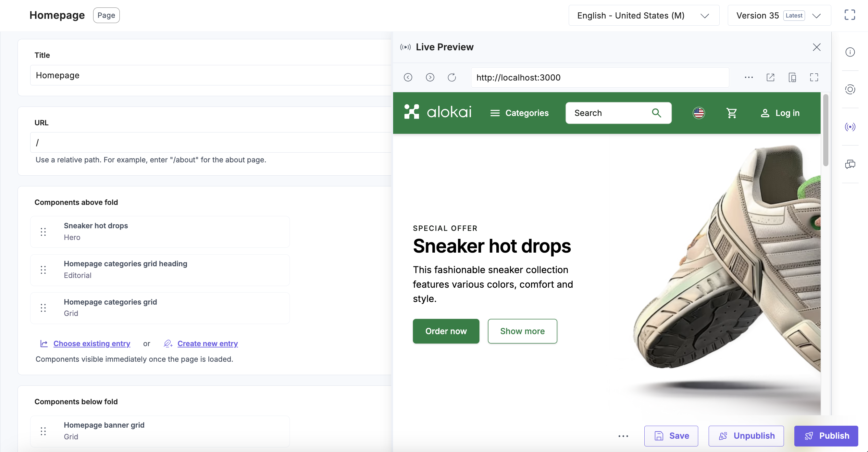
Task: Click the alokai logo in the preview
Action: coord(438,112)
